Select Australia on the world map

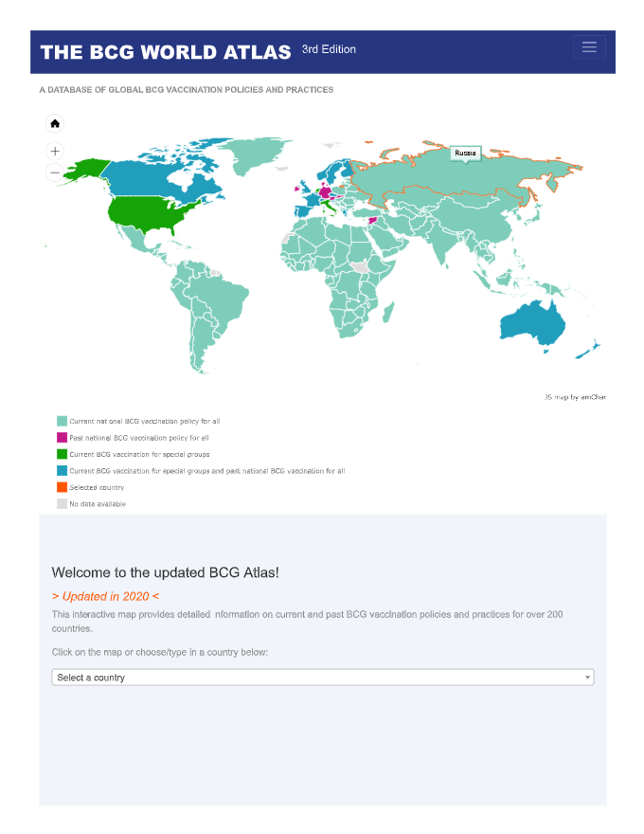point(532,322)
